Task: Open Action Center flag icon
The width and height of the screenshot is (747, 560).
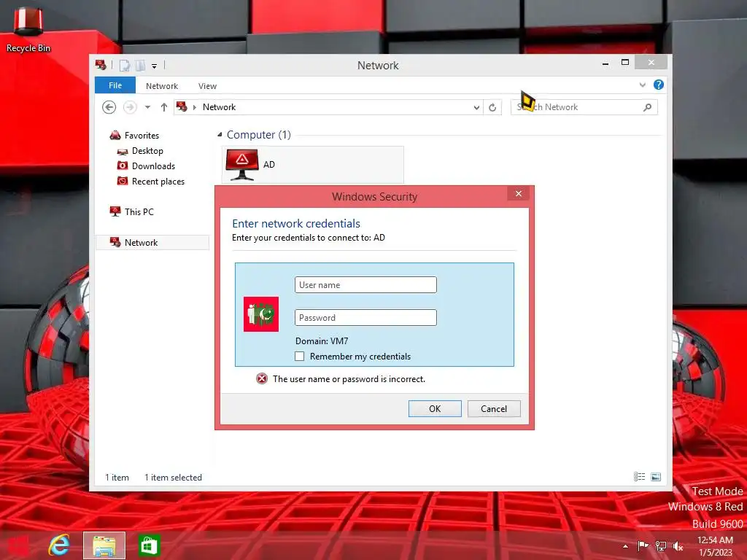Action: click(643, 545)
